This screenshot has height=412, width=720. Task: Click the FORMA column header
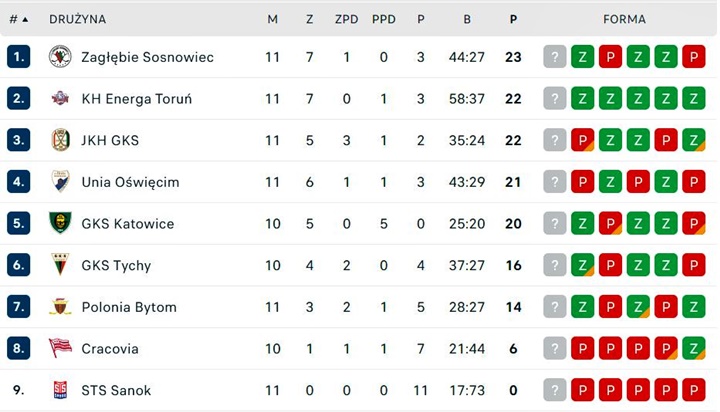click(x=624, y=19)
